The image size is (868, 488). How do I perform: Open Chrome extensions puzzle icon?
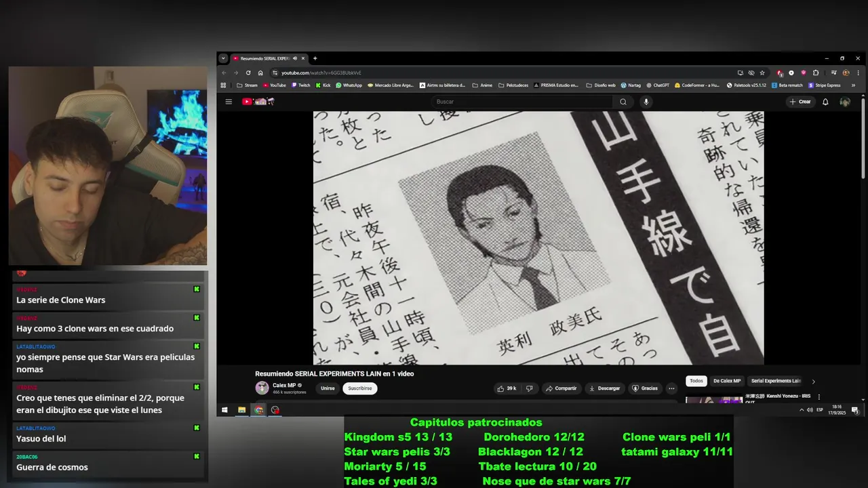click(816, 73)
